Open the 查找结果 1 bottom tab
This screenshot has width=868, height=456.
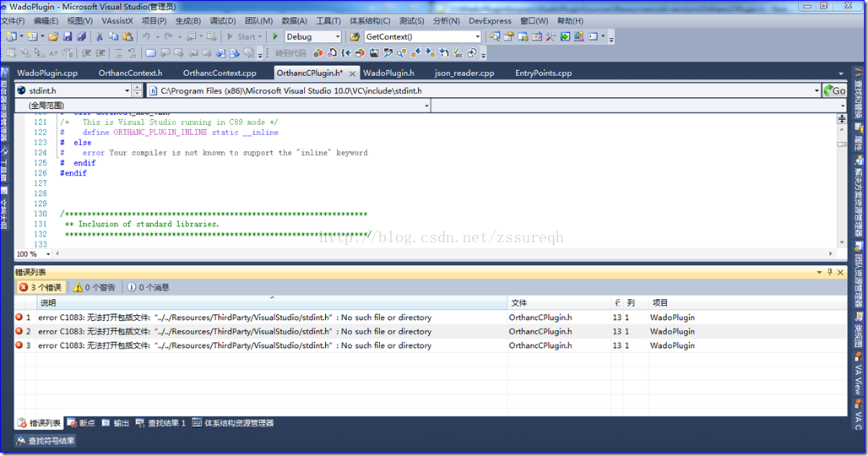160,423
